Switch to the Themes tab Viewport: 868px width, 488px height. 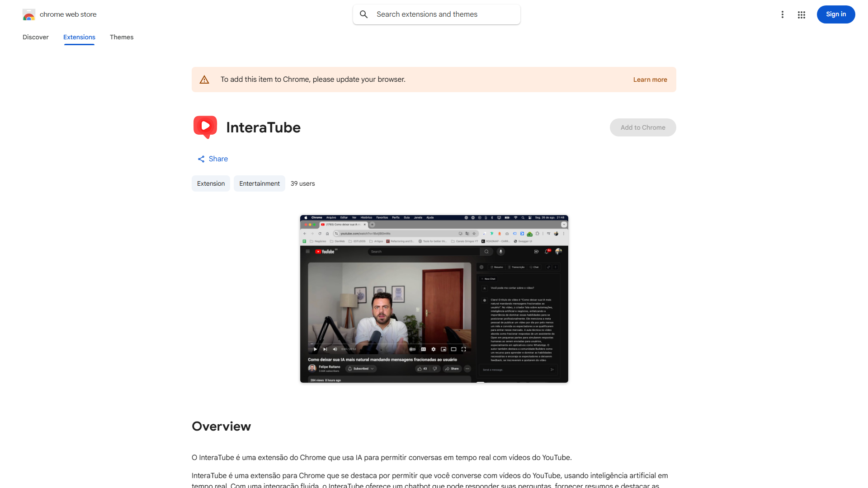click(x=121, y=37)
